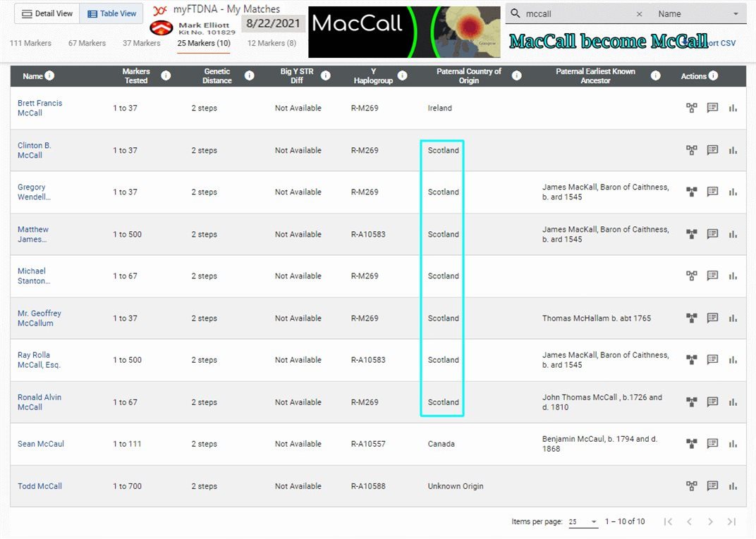This screenshot has width=756, height=539.
Task: Open family tree icon for Ronald Alvin McCall
Action: (691, 402)
